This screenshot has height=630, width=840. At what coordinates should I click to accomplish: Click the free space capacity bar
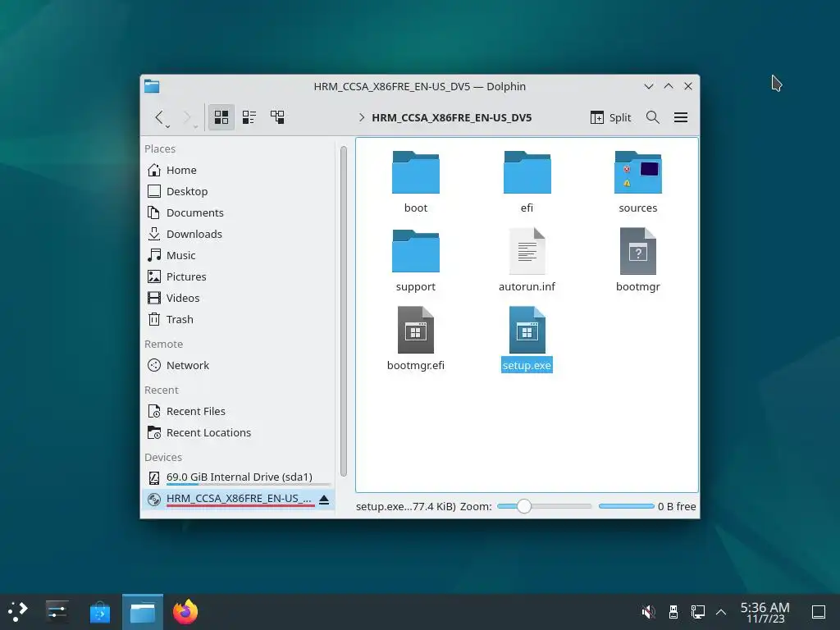coord(626,506)
